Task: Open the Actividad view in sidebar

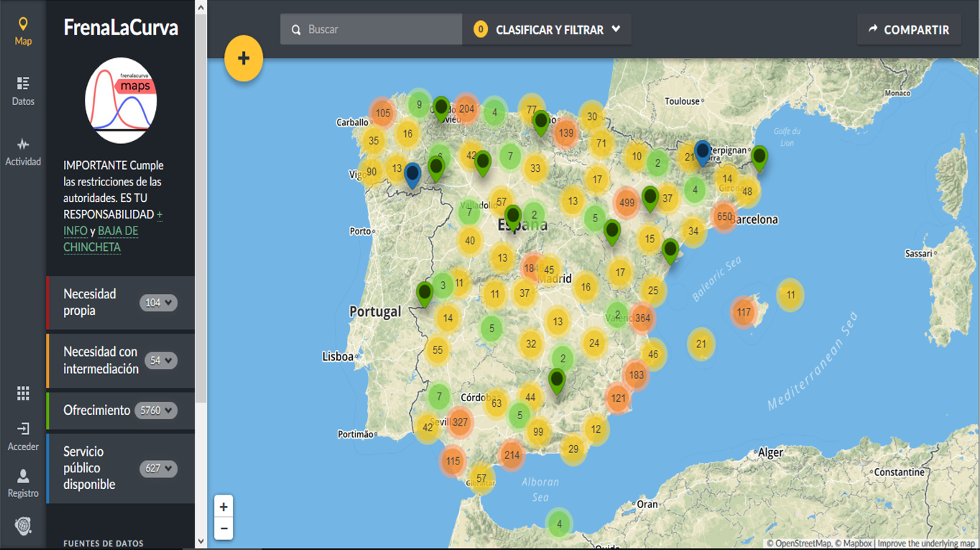Action: click(23, 151)
